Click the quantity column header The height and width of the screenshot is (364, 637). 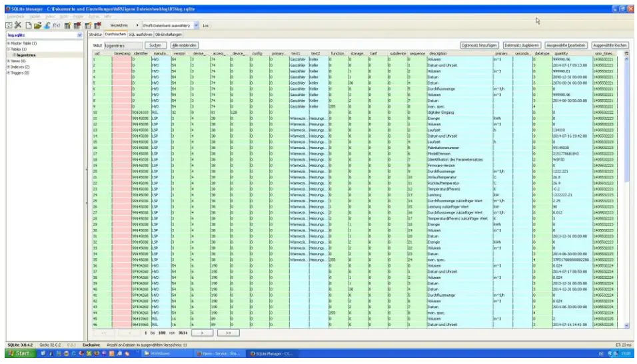coord(572,53)
